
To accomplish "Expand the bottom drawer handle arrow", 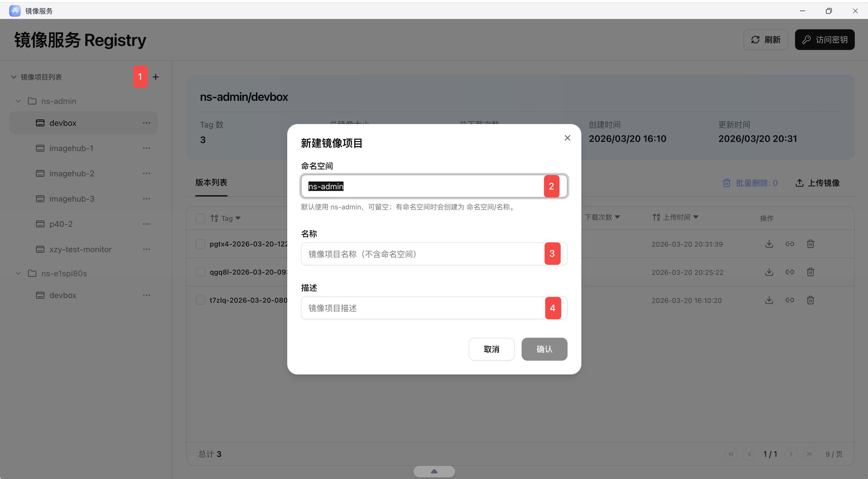I will point(434,471).
